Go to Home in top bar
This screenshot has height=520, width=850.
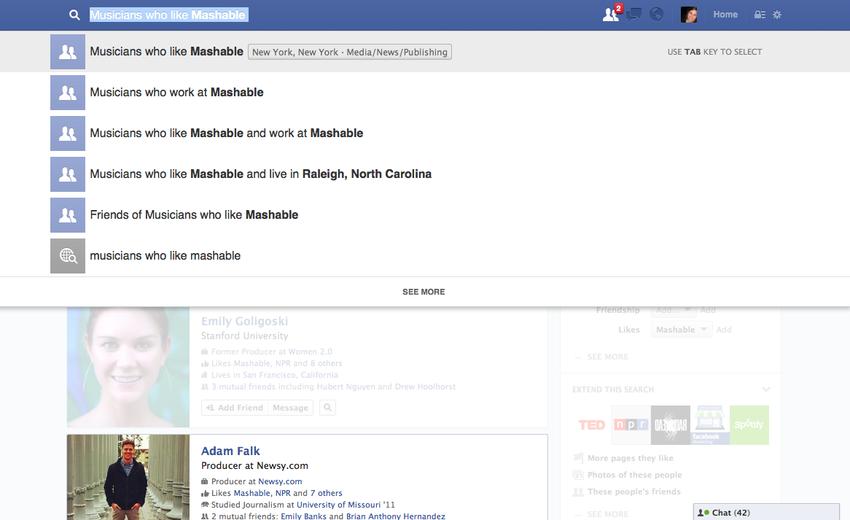coord(725,15)
